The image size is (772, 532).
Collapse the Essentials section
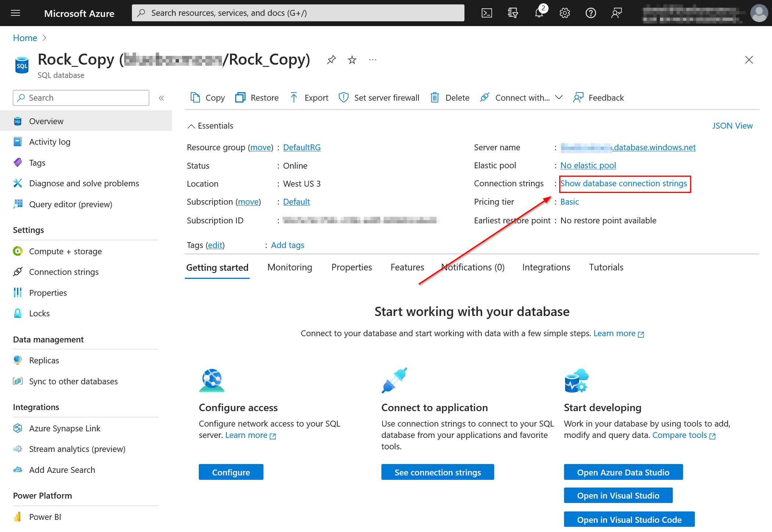(191, 126)
